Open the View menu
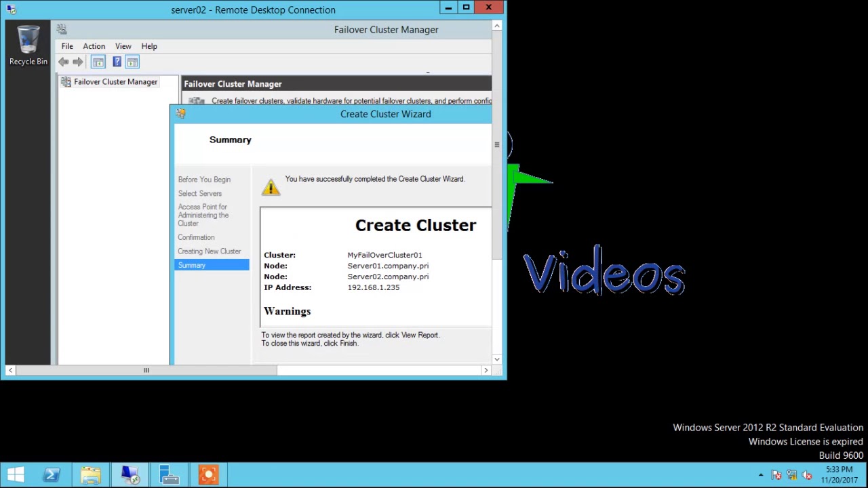The image size is (868, 488). [123, 46]
